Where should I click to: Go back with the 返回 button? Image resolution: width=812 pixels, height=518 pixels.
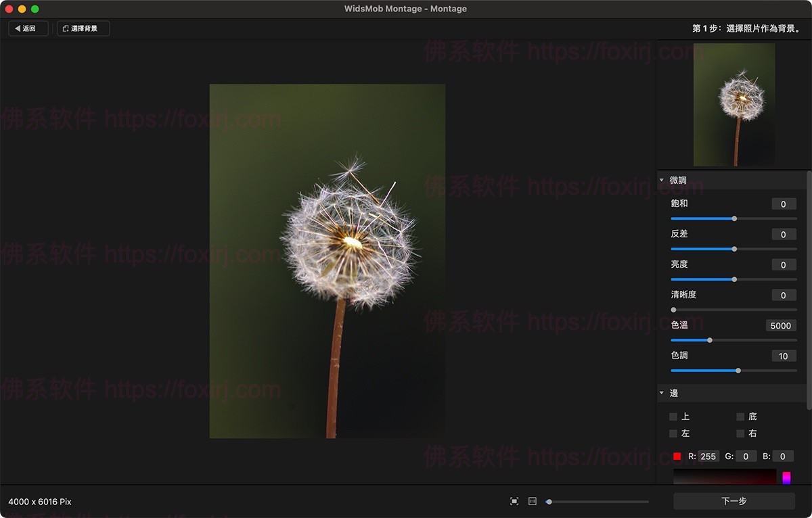click(28, 28)
